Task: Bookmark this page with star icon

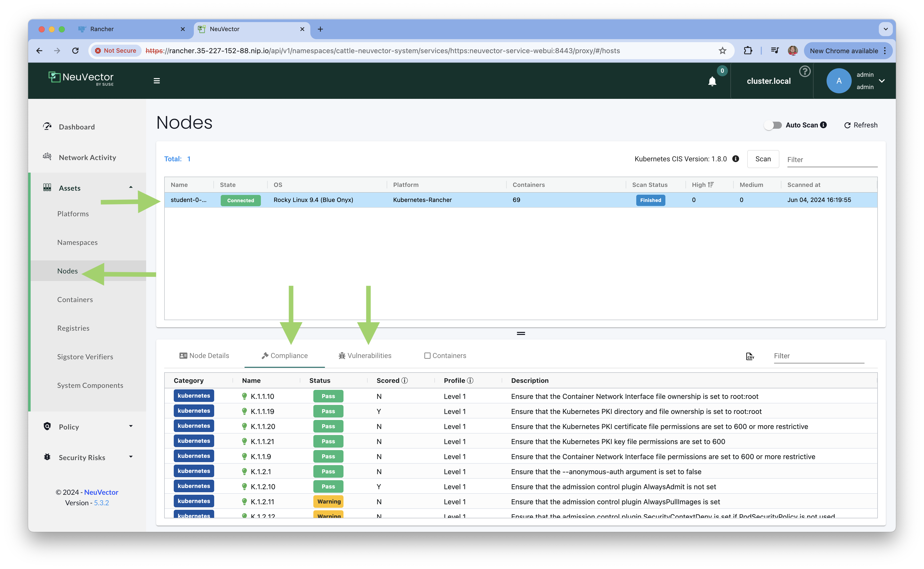Action: coord(722,51)
